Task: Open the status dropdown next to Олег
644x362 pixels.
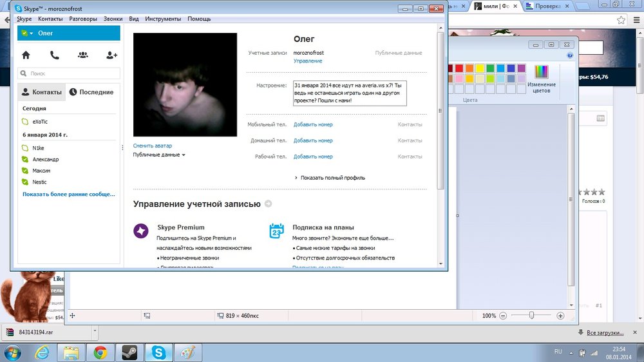Action: tap(31, 33)
